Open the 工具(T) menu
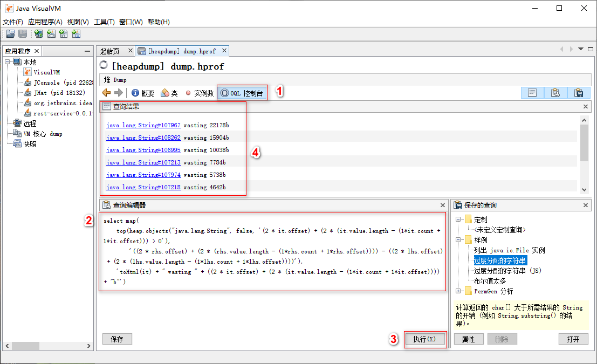 pos(104,22)
